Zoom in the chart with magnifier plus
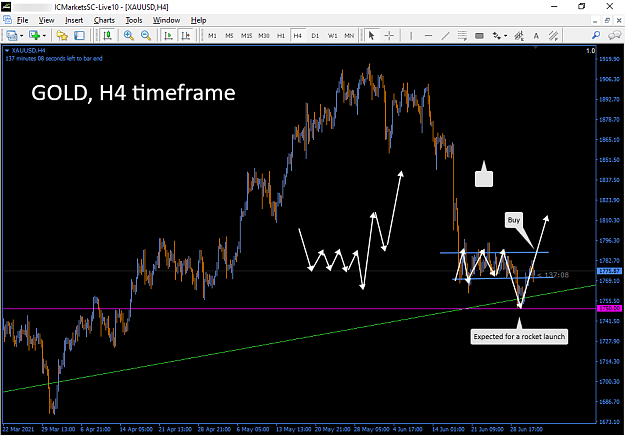Screen dimensions: 625x435 point(128,35)
